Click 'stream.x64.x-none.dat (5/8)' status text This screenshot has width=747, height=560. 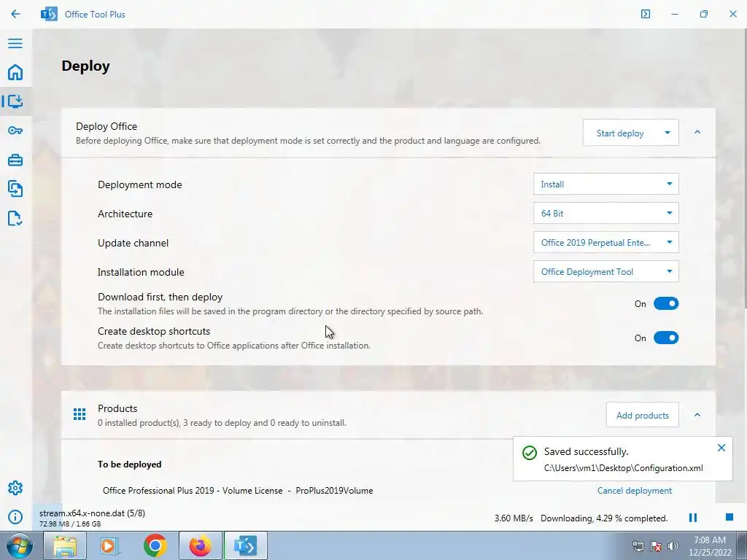(x=92, y=513)
